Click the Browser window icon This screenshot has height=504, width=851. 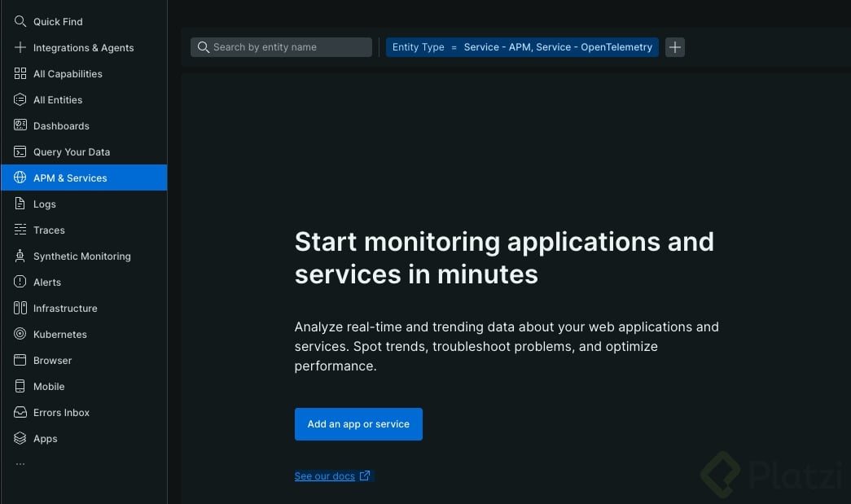coord(20,360)
